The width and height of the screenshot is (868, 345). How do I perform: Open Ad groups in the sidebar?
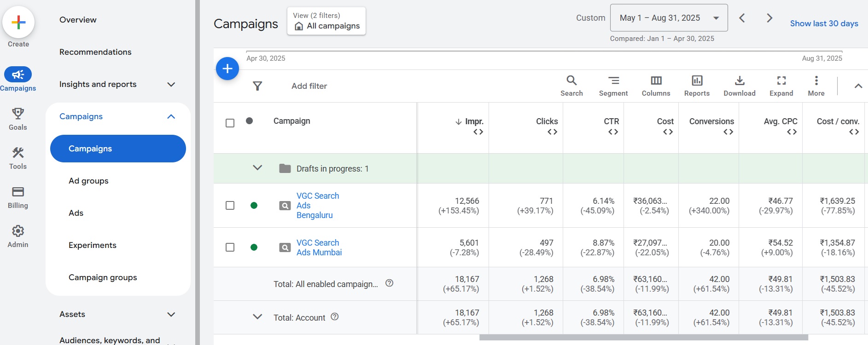[88, 181]
